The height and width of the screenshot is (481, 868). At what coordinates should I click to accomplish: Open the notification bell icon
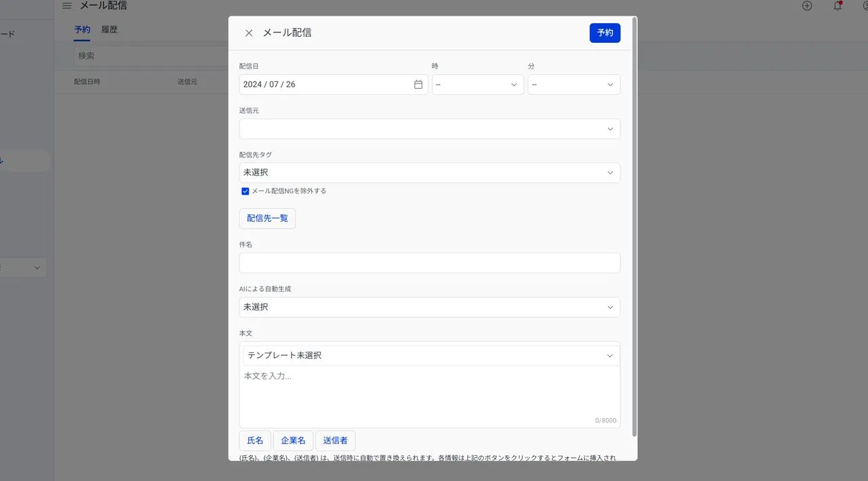837,5
